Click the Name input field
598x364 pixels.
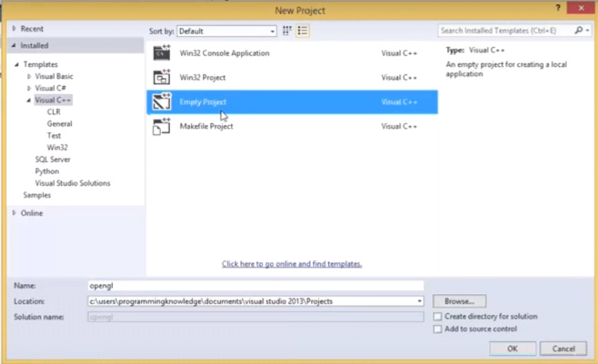click(x=255, y=285)
